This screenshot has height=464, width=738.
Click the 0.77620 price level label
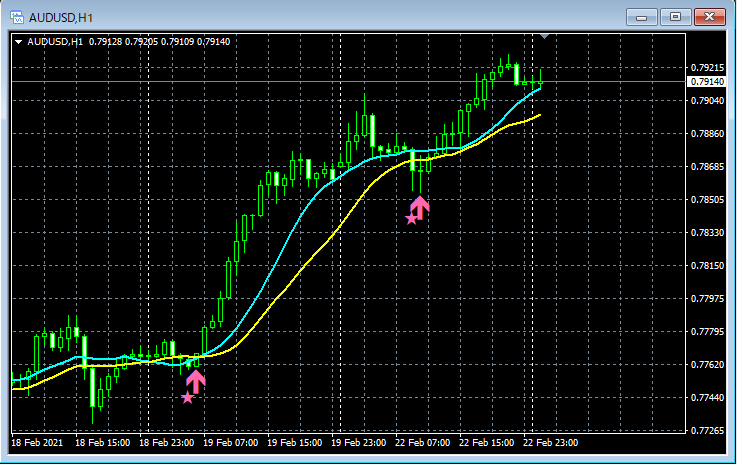tap(707, 365)
